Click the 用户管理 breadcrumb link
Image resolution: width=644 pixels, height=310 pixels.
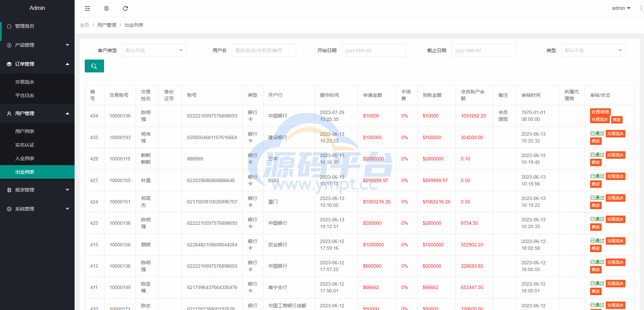tap(107, 25)
